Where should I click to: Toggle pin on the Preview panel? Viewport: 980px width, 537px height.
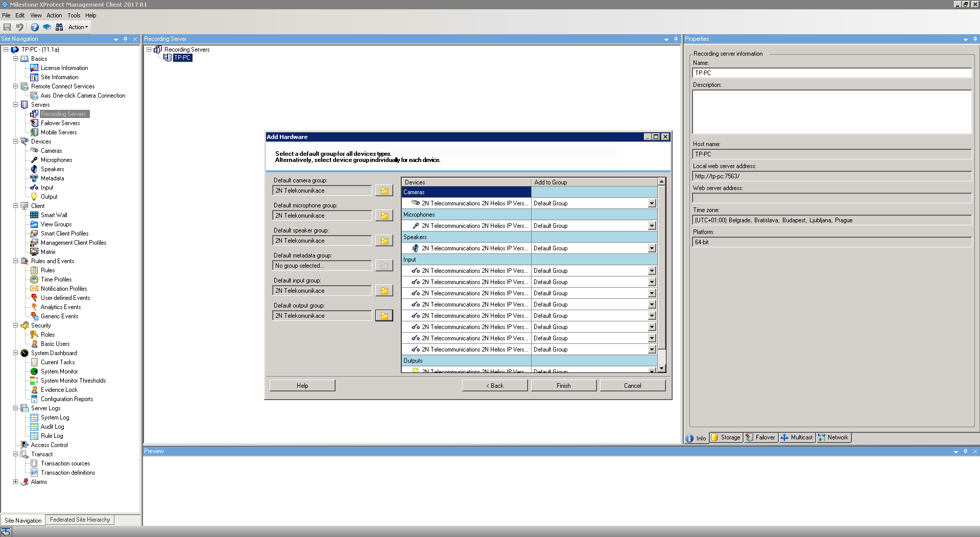[965, 451]
